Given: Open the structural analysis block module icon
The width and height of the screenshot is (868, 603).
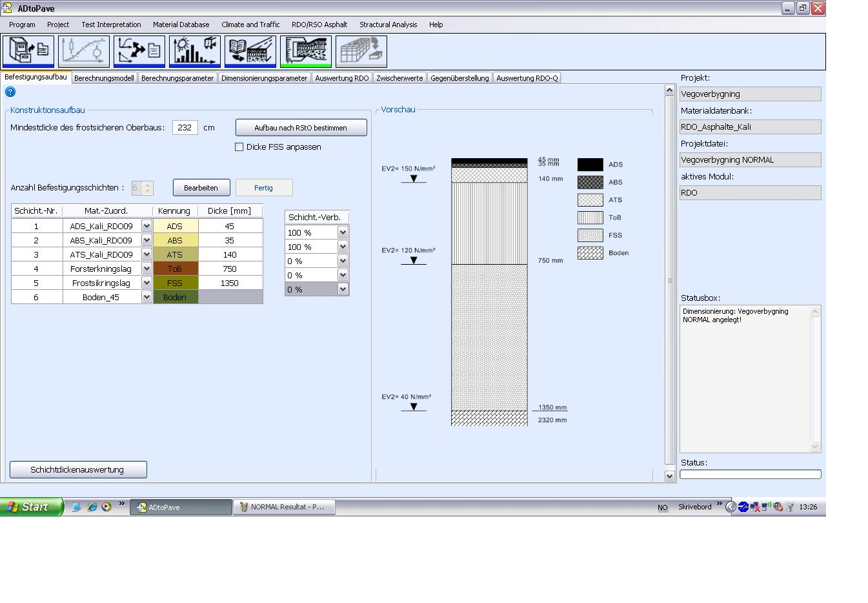Looking at the screenshot, I should coord(361,51).
